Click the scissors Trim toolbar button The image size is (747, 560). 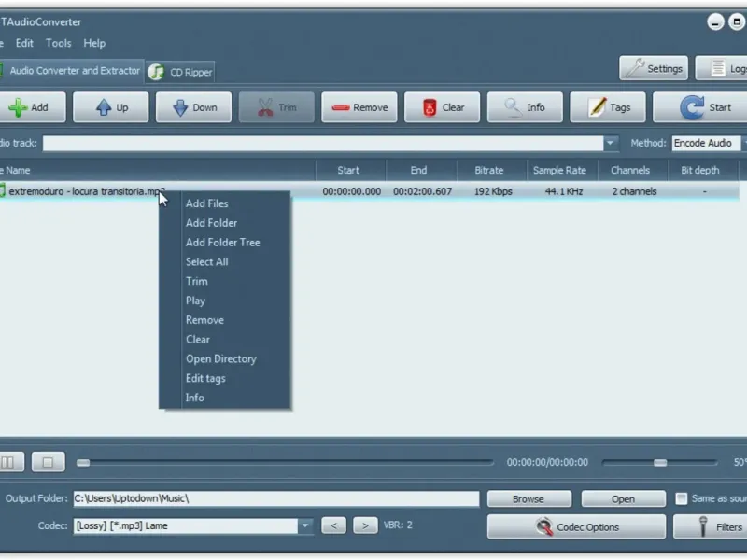[276, 107]
